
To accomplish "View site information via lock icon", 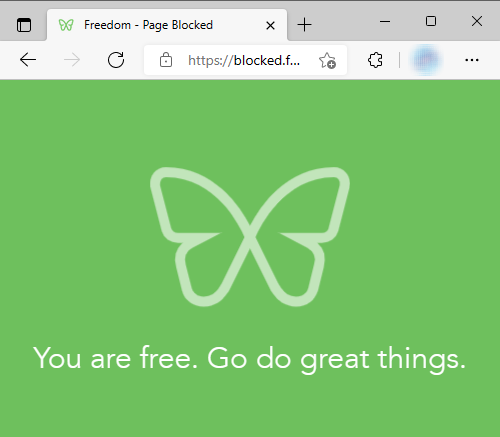I will 166,60.
